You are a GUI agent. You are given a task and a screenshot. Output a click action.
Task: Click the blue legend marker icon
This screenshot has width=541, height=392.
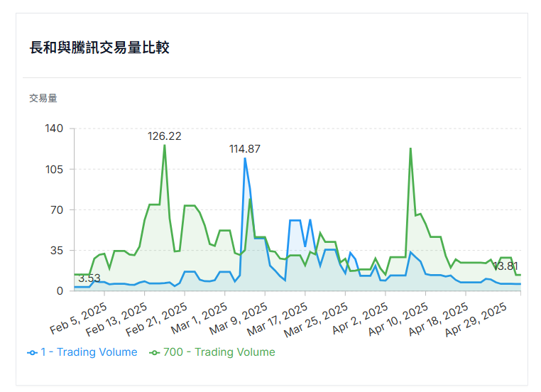[x=32, y=353]
